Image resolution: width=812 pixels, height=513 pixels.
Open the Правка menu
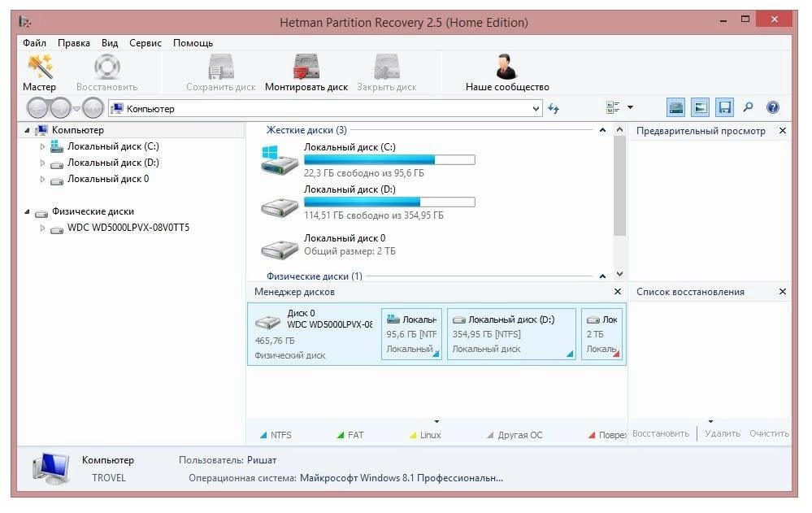[x=73, y=43]
